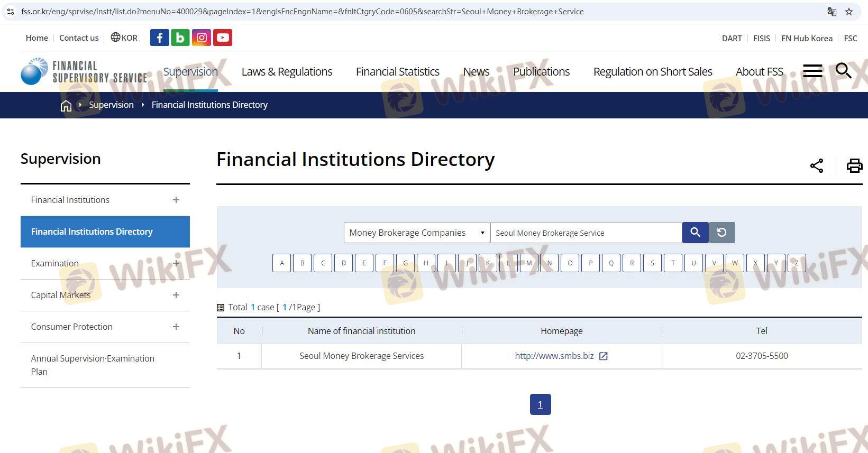Open the Supervision main menu

(190, 71)
